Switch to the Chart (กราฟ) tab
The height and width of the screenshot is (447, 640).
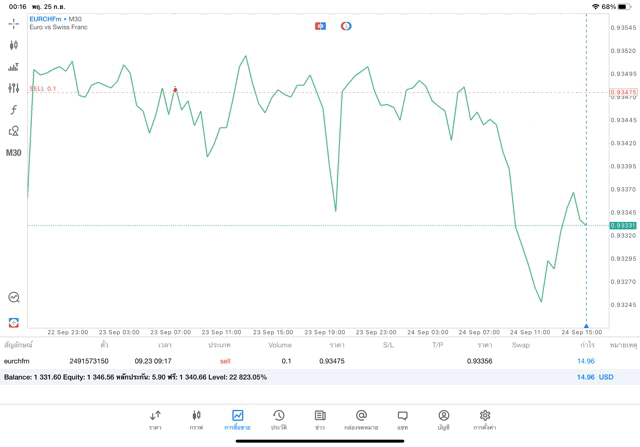[x=196, y=419]
